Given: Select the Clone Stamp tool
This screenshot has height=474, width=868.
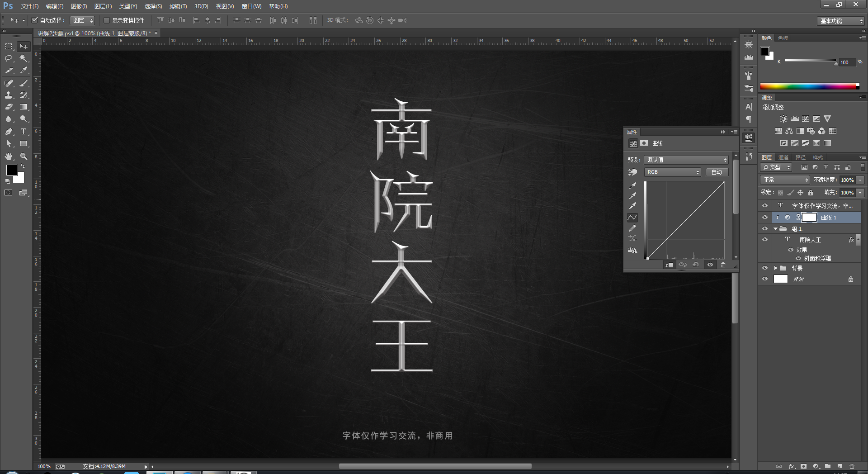Looking at the screenshot, I should 9,95.
